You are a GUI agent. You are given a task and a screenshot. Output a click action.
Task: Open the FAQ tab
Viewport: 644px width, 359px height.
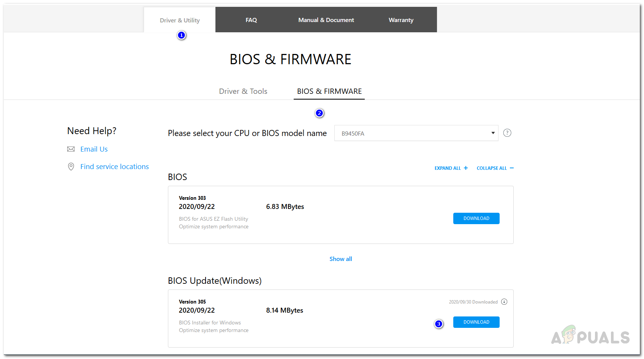point(251,20)
